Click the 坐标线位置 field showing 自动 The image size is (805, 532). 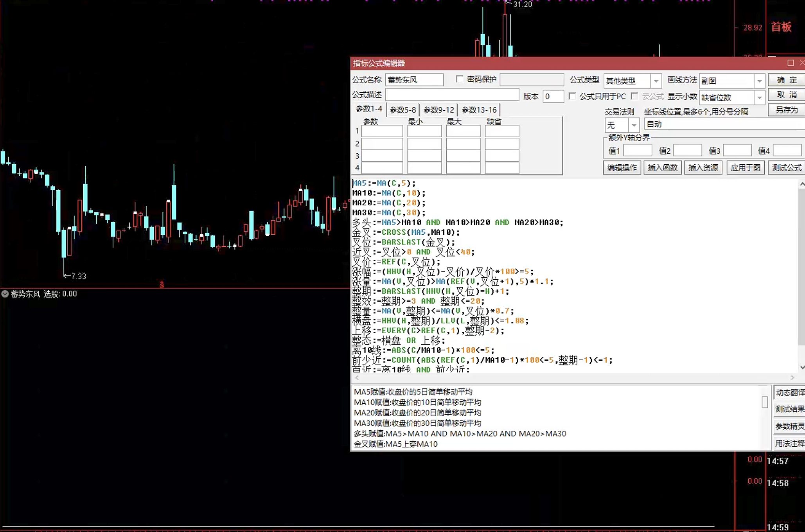pos(724,124)
